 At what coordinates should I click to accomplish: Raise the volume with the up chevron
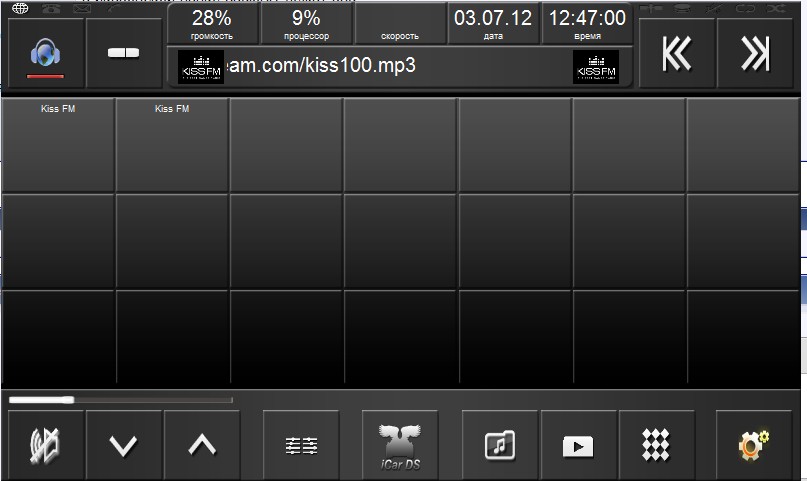(x=202, y=445)
